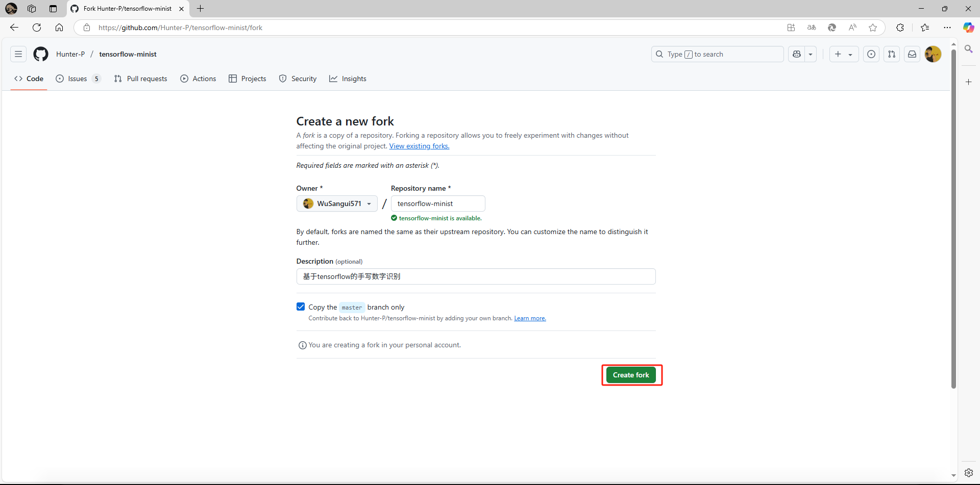Open user profile avatar menu
The width and height of the screenshot is (980, 485).
tap(933, 54)
